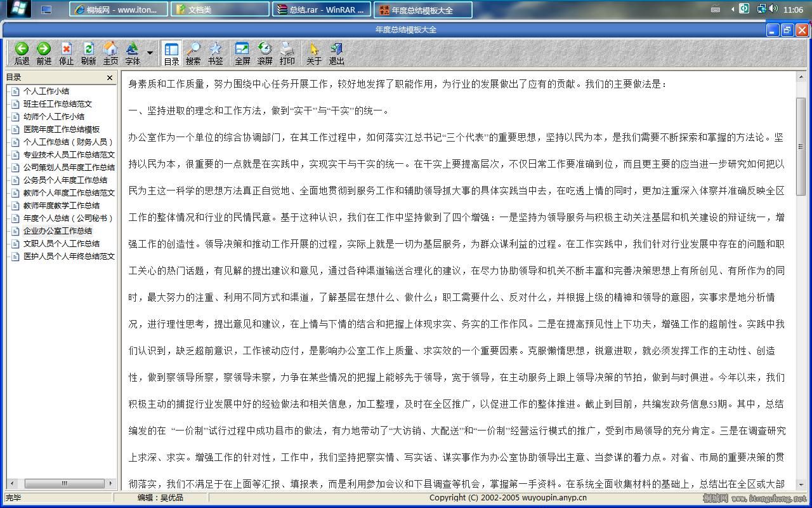Viewport: 812px width, 508px height.
Task: Open the 书签 (Bookmarks) tool
Action: (x=216, y=53)
